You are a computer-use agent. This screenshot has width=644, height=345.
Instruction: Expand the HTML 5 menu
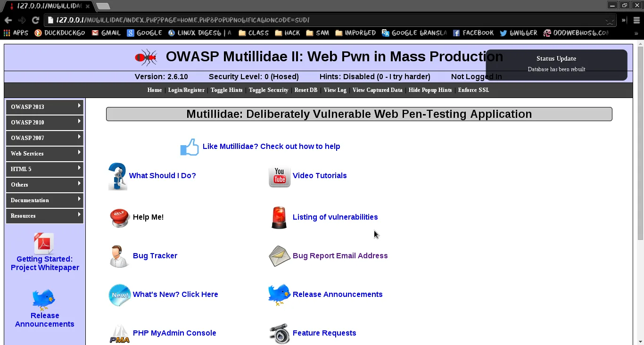point(45,169)
